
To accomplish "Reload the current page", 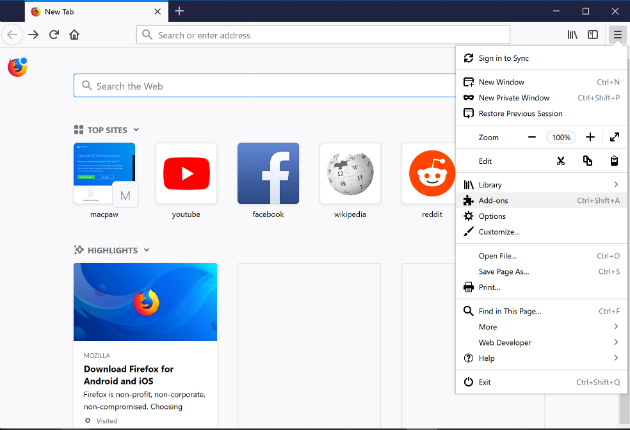I will point(54,35).
